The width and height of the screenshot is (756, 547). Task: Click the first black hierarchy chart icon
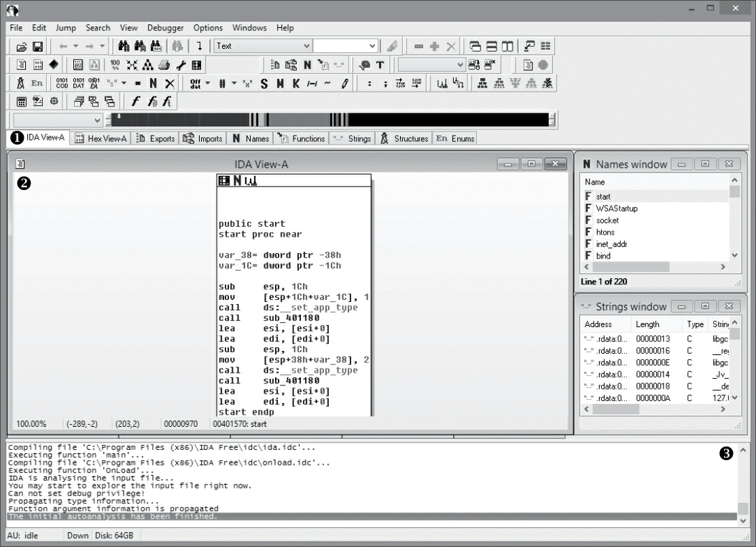point(482,83)
